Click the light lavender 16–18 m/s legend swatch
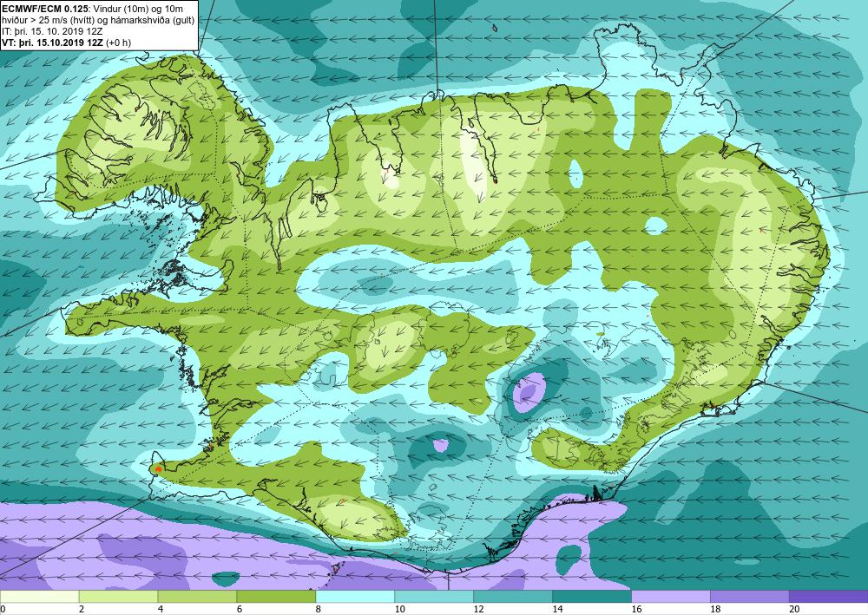Image resolution: width=868 pixels, height=615 pixels. coord(671,597)
